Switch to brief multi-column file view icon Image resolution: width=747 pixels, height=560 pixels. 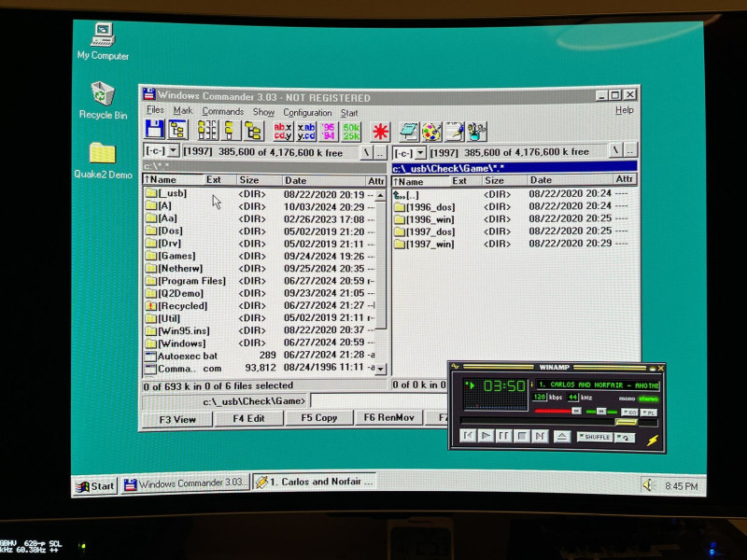coord(207,130)
